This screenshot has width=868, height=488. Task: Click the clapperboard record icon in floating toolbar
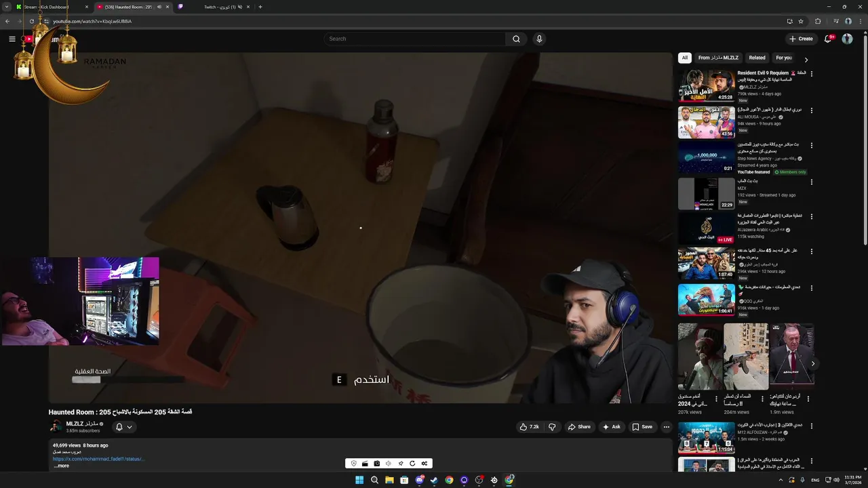click(365, 464)
